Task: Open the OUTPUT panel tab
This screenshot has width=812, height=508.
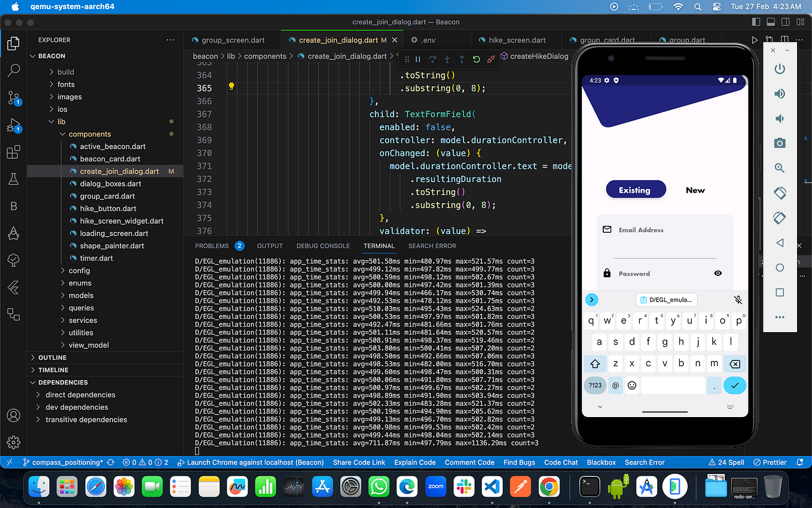Action: click(270, 246)
